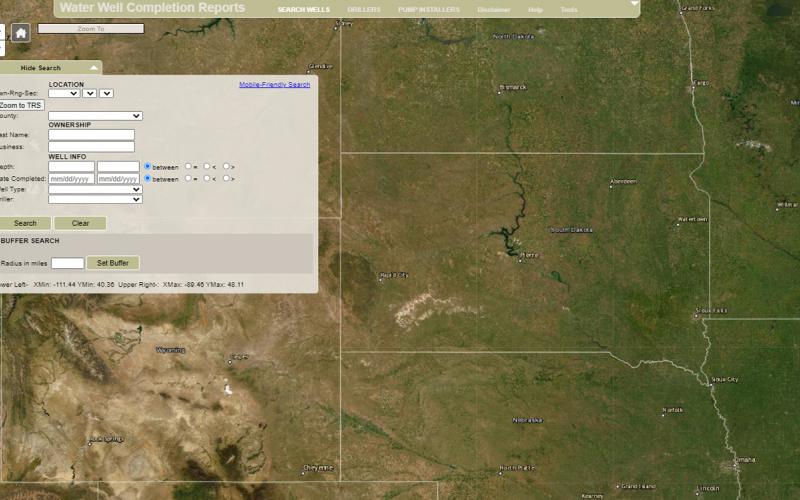Select the Date Completed 'less than' radio
Screen dimensions: 800x500
207,179
